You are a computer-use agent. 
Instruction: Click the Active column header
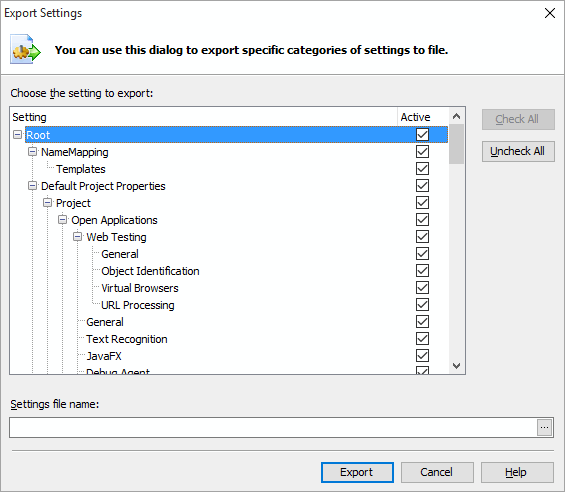coord(423,117)
